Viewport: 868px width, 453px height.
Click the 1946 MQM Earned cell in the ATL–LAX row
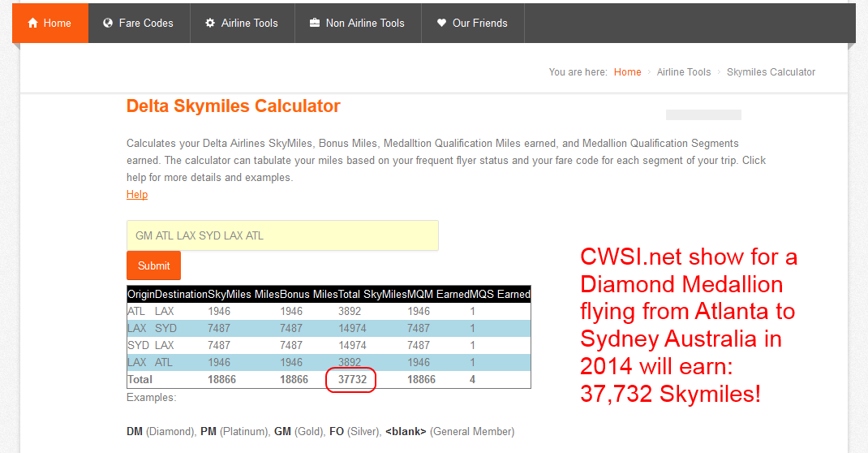(419, 311)
